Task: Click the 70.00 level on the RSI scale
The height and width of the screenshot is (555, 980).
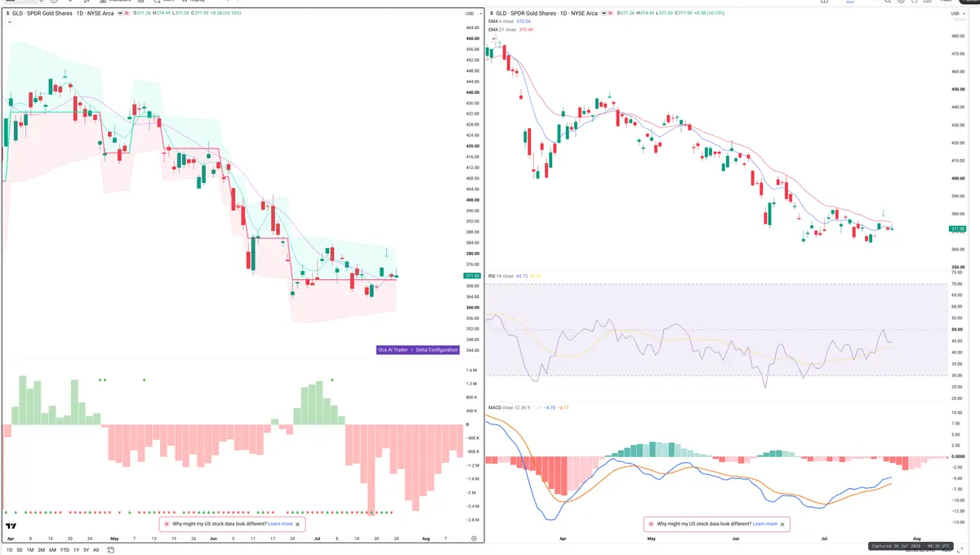Action: (x=959, y=283)
